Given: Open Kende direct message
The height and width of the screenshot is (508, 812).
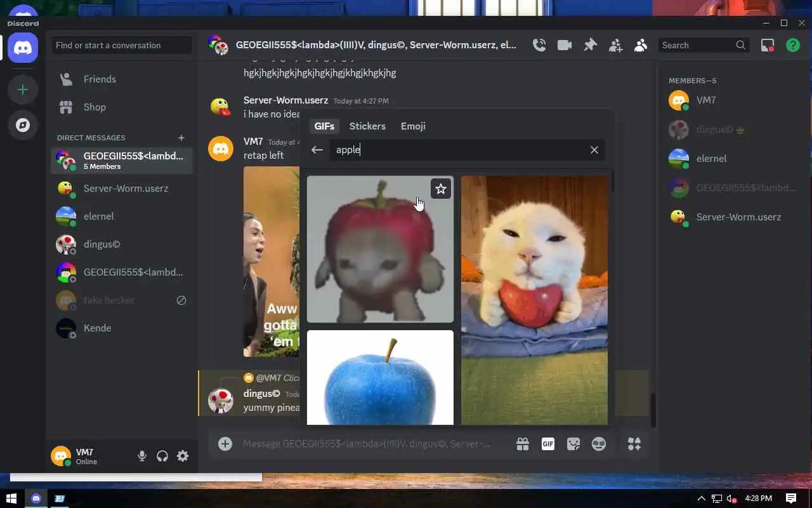Looking at the screenshot, I should [x=122, y=328].
